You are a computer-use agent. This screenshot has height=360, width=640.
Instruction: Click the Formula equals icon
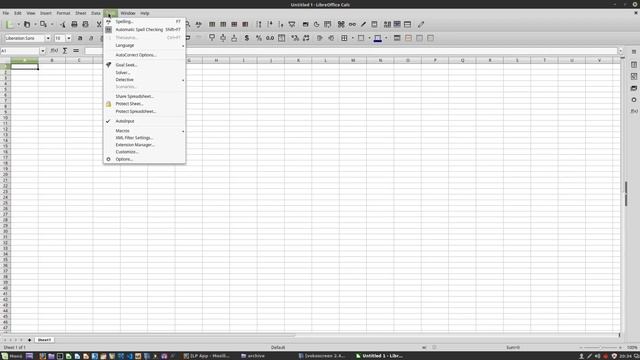pos(76,51)
